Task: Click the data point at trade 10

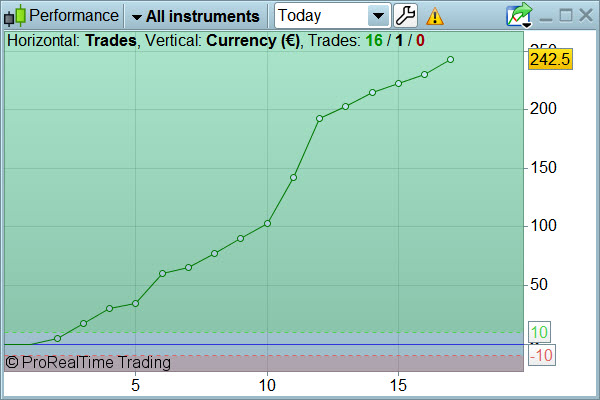Action: (x=267, y=223)
